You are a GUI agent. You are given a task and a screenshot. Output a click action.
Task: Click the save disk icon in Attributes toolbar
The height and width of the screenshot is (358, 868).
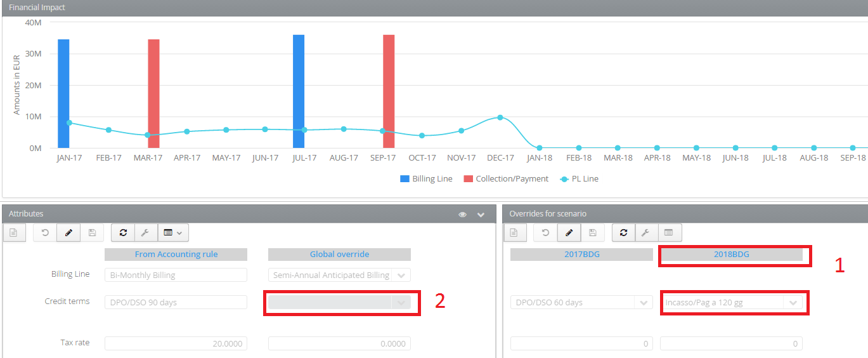point(92,233)
